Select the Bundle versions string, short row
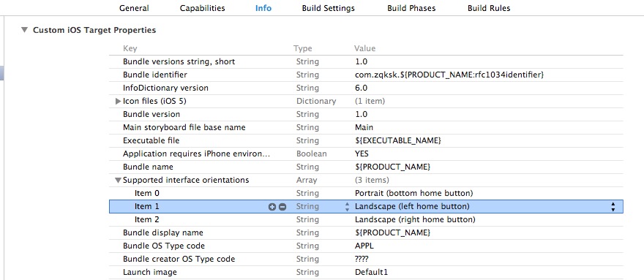Viewport: 644px width, 280px height. (x=366, y=61)
